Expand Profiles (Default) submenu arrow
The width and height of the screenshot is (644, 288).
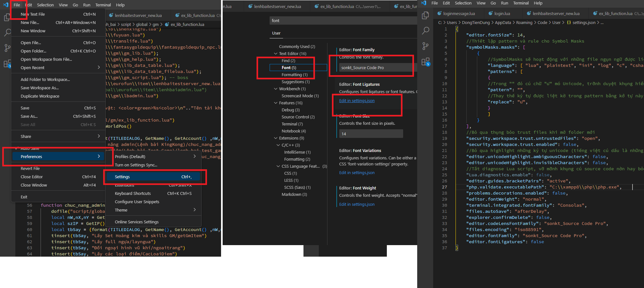tap(195, 156)
